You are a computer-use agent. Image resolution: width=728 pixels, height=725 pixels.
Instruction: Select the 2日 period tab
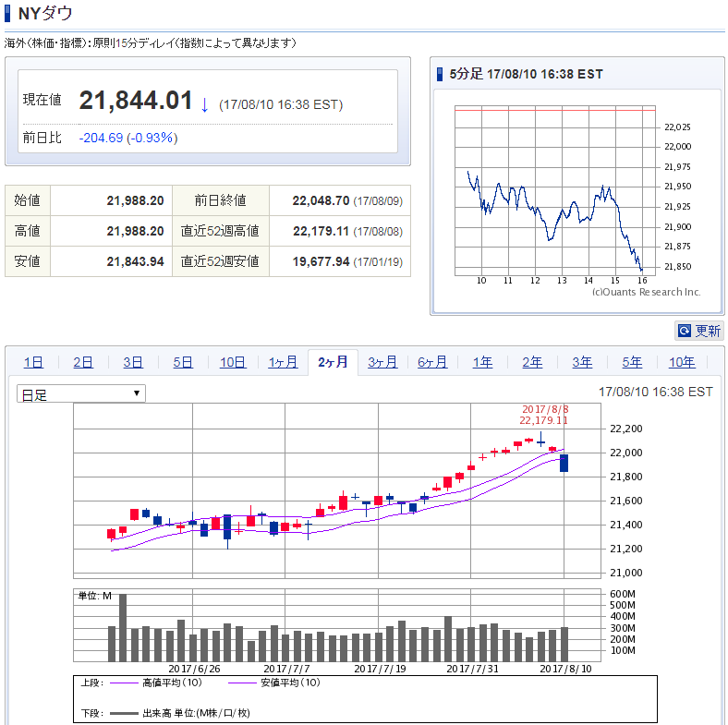83,362
